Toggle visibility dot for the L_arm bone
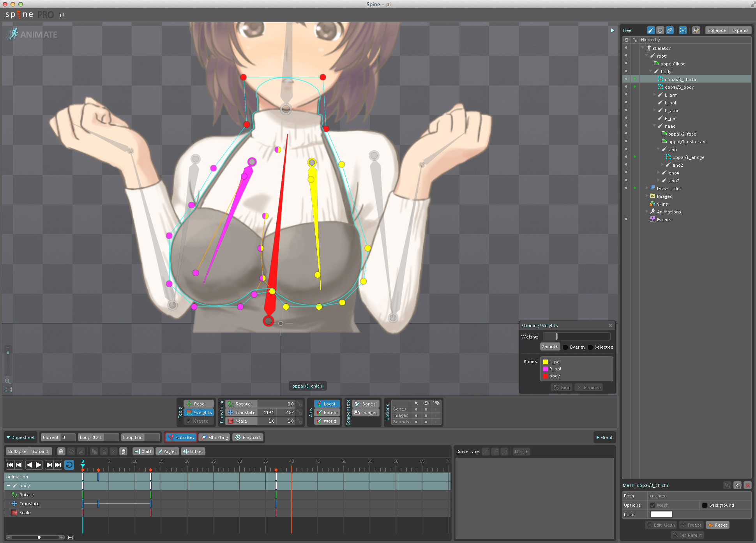The width and height of the screenshot is (756, 543). click(626, 95)
